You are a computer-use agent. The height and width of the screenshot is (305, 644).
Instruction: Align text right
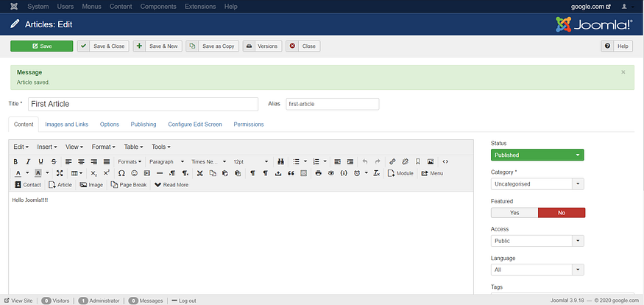pos(94,161)
